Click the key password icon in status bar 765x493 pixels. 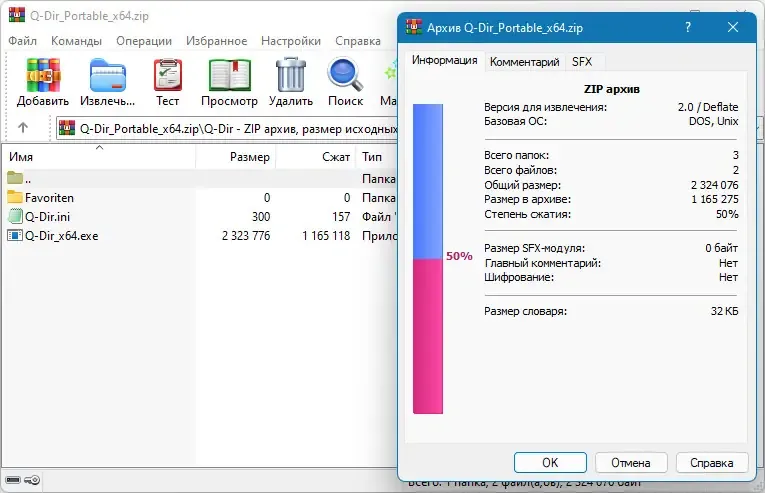pos(32,480)
